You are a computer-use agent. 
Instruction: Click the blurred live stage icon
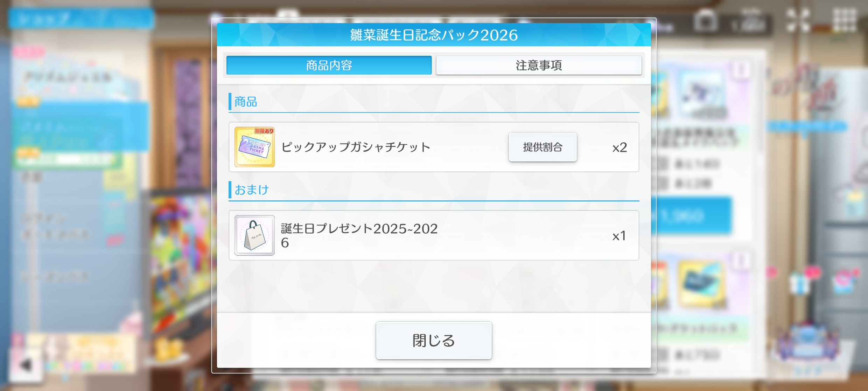pos(807,345)
